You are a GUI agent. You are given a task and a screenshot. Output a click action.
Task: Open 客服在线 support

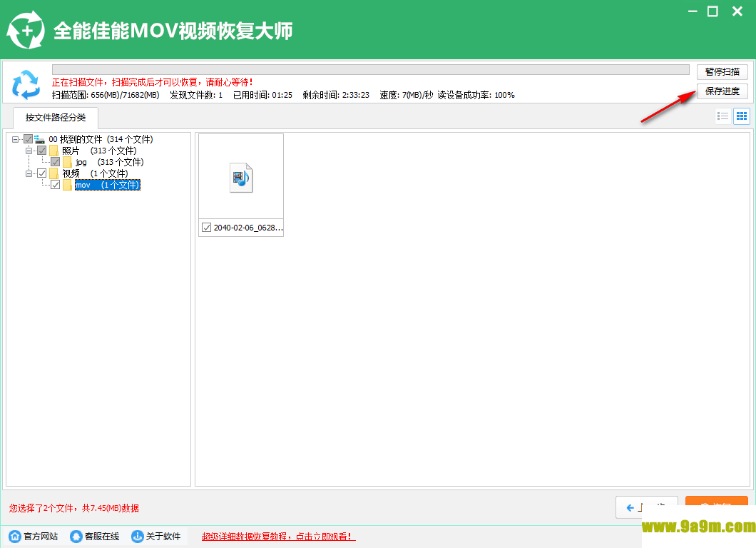click(102, 537)
